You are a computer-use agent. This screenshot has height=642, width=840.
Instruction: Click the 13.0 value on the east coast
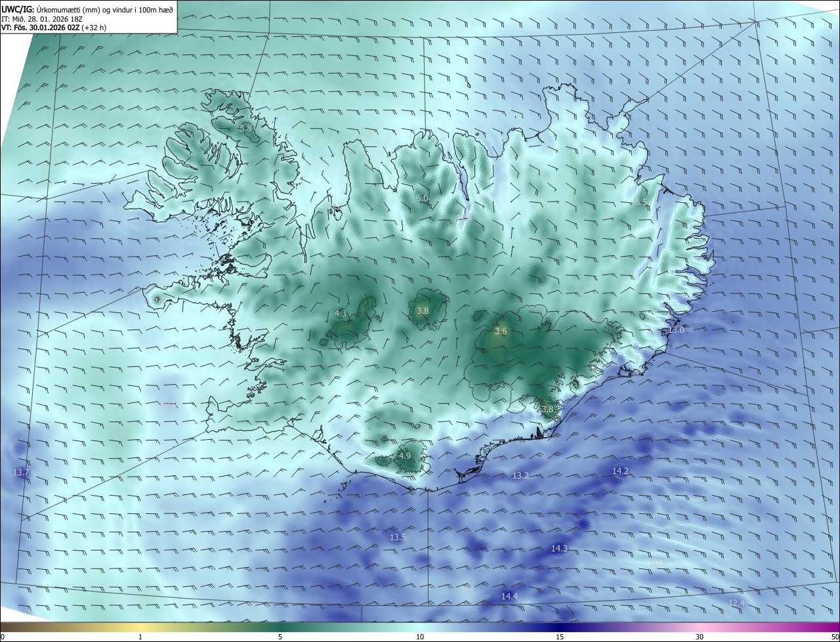(x=676, y=330)
